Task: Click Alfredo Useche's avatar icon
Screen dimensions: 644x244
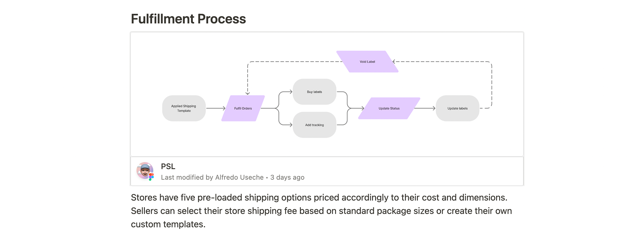Action: tap(145, 170)
